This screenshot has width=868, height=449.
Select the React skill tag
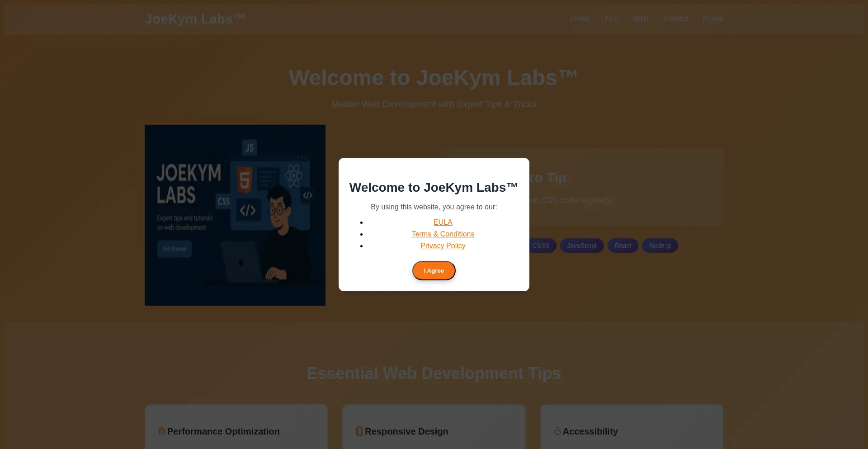coord(623,246)
